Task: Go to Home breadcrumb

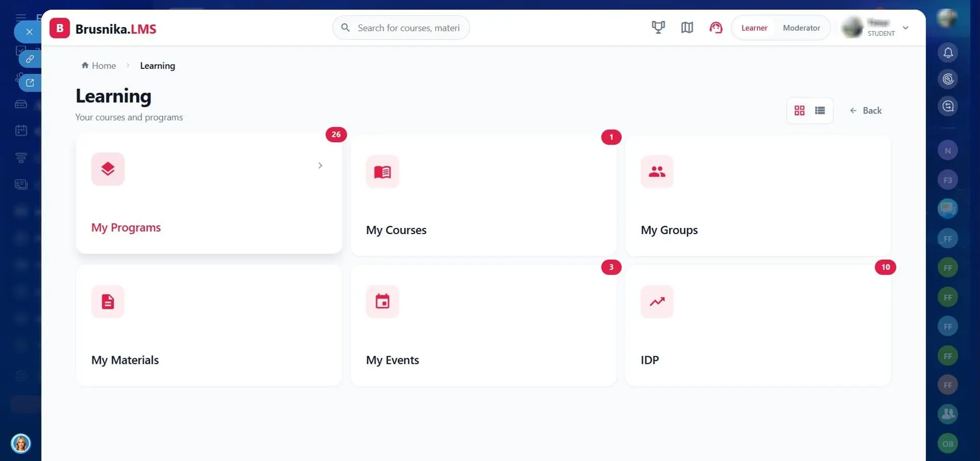Action: [x=99, y=65]
